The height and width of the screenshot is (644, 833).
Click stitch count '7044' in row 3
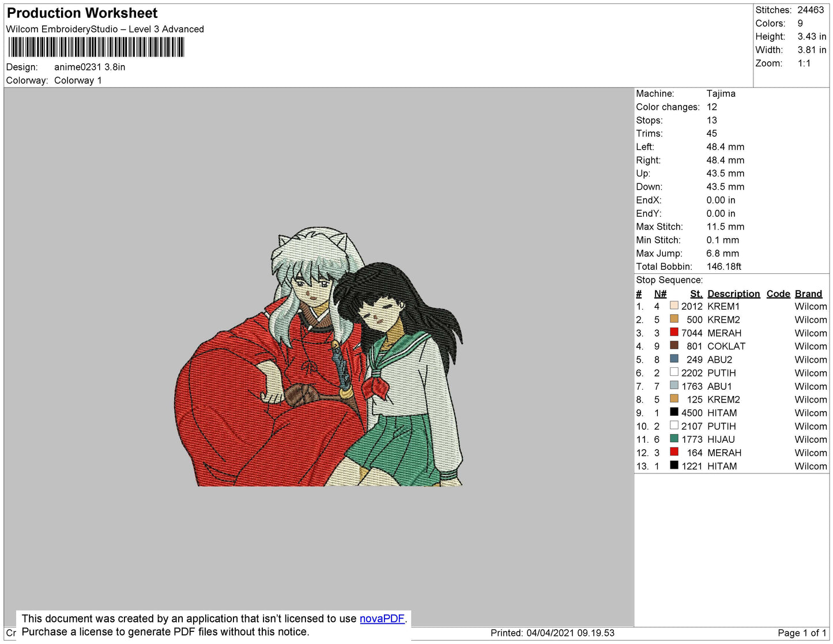pyautogui.click(x=692, y=333)
